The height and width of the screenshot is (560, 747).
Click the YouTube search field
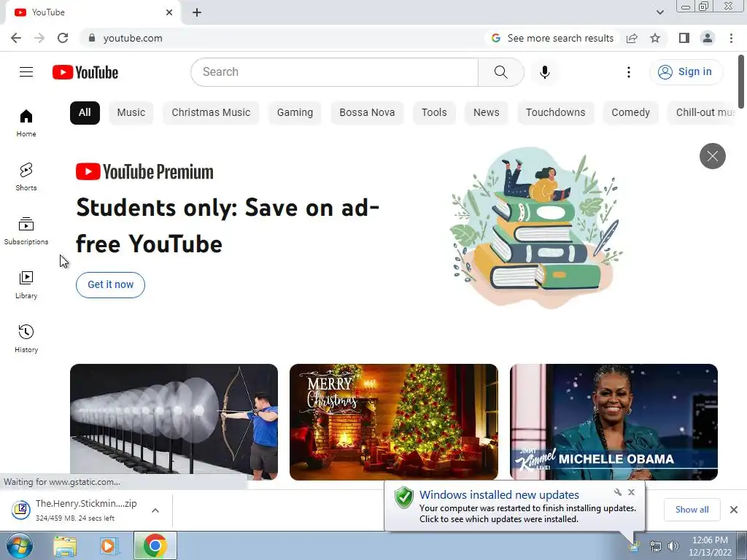334,72
